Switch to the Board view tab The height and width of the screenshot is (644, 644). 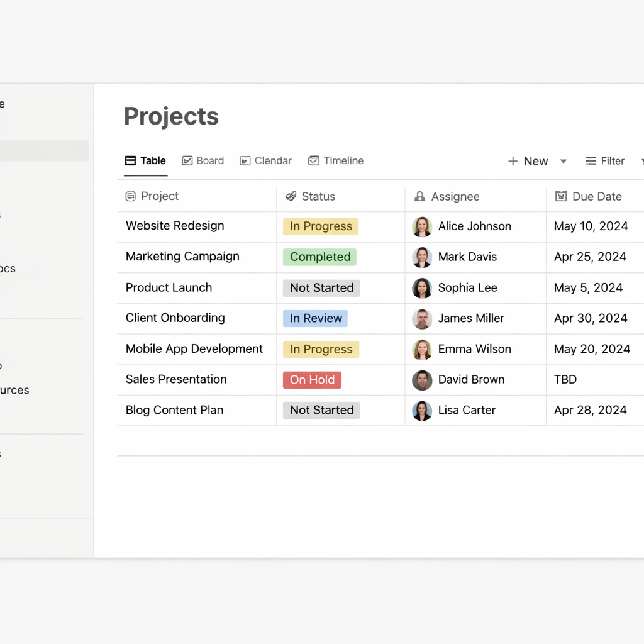pos(203,161)
